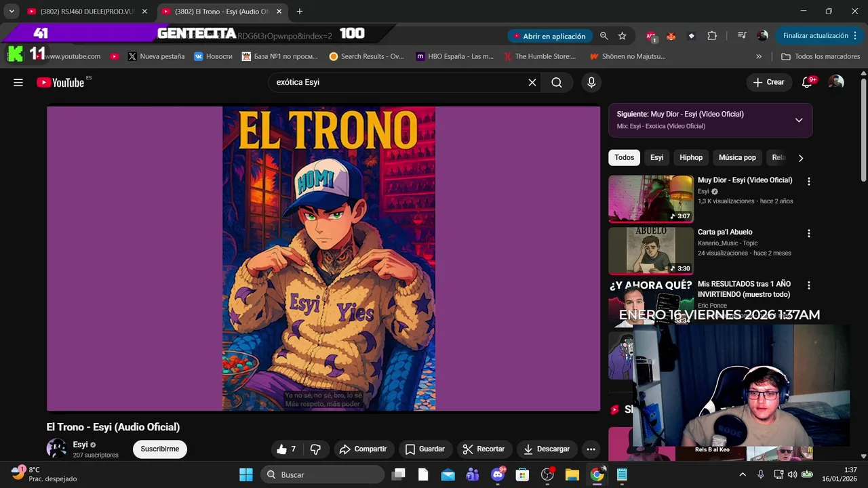The image size is (868, 488).
Task: Save video with Guardar button
Action: point(425,449)
